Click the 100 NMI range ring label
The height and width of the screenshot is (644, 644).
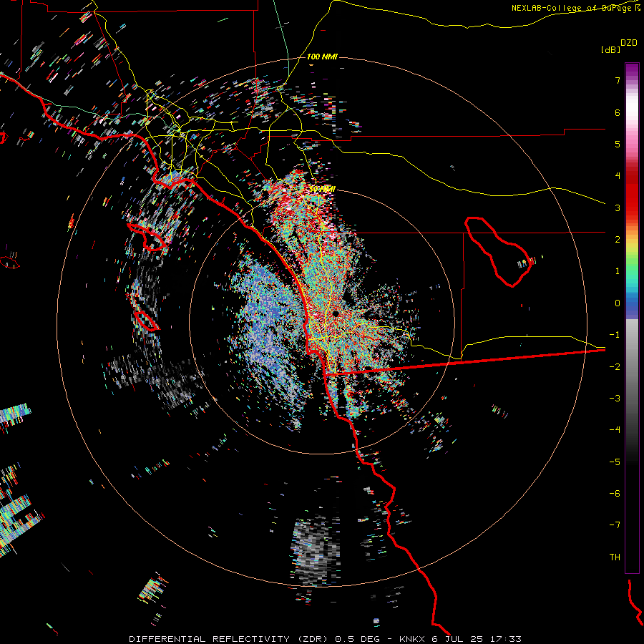tap(322, 57)
